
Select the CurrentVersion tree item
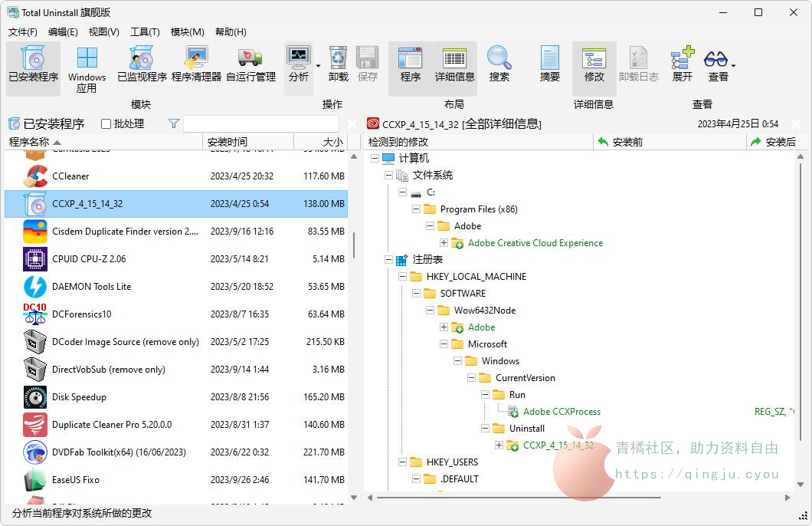tap(525, 378)
